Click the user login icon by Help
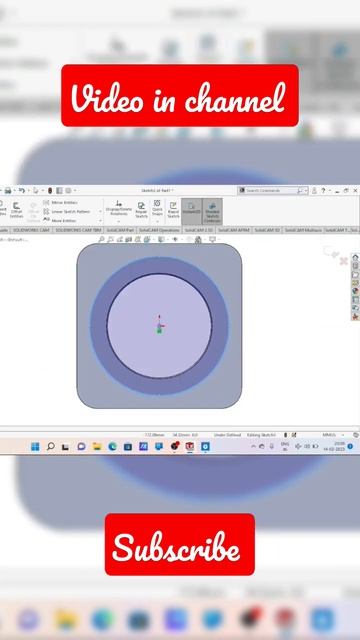360x640 pixels. tap(314, 190)
